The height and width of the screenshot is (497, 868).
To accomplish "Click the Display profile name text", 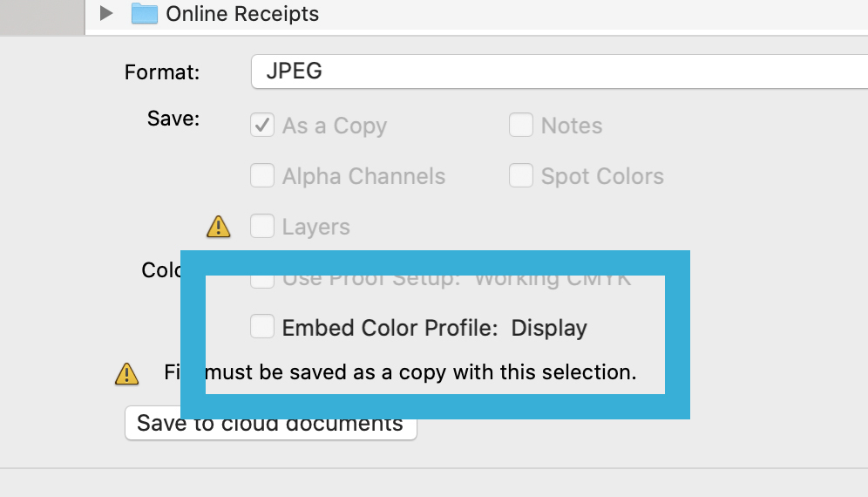I will coord(549,328).
